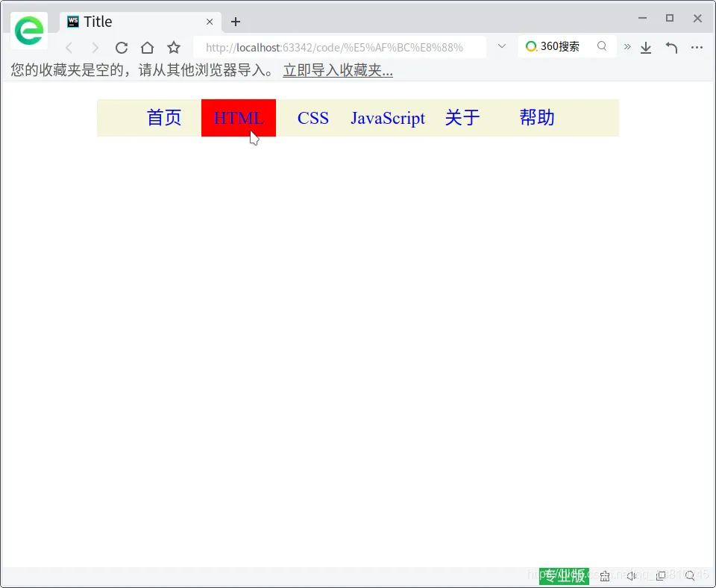
Task: Click inside the address bar input field
Action: 336,46
